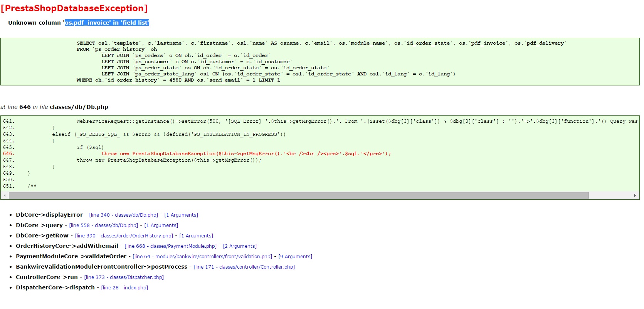Open the 'line 28 - index.php' link

pyautogui.click(x=124, y=288)
